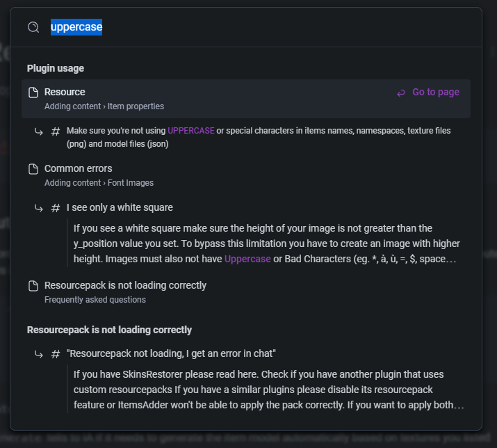Click the return arrow icon beside Go to page

tap(401, 93)
